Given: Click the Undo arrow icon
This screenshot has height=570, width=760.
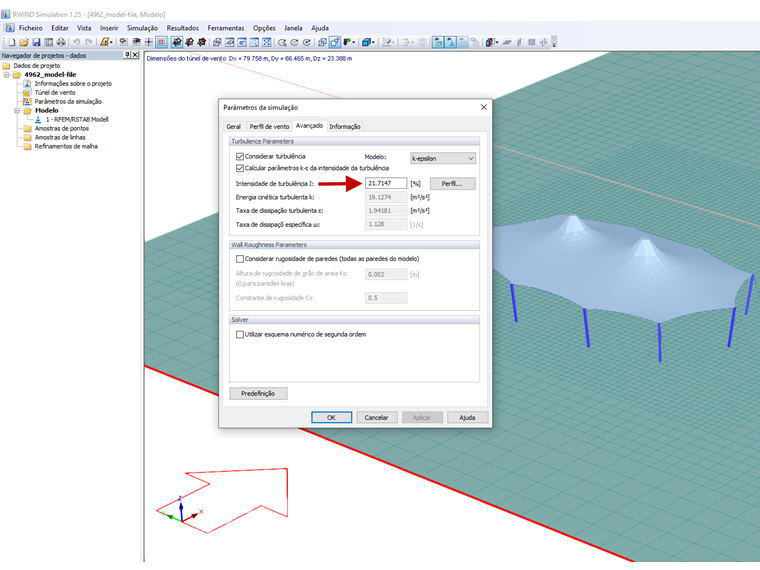Looking at the screenshot, I should [77, 43].
